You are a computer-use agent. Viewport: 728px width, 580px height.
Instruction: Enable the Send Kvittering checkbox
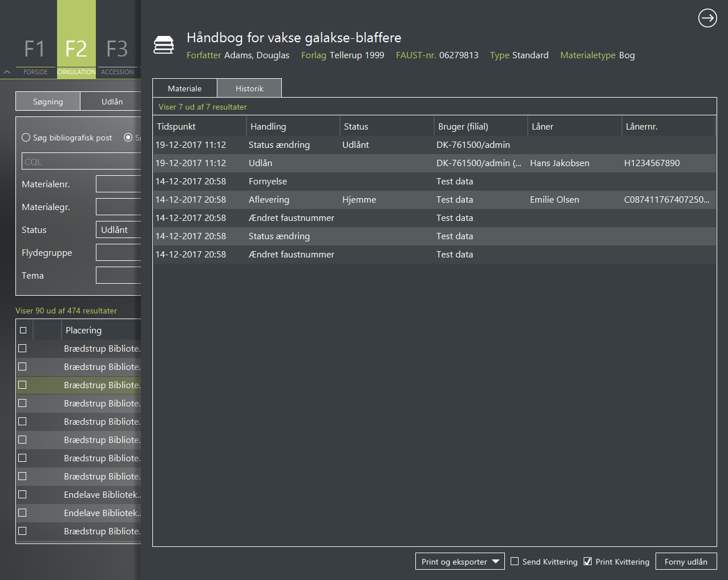click(515, 562)
